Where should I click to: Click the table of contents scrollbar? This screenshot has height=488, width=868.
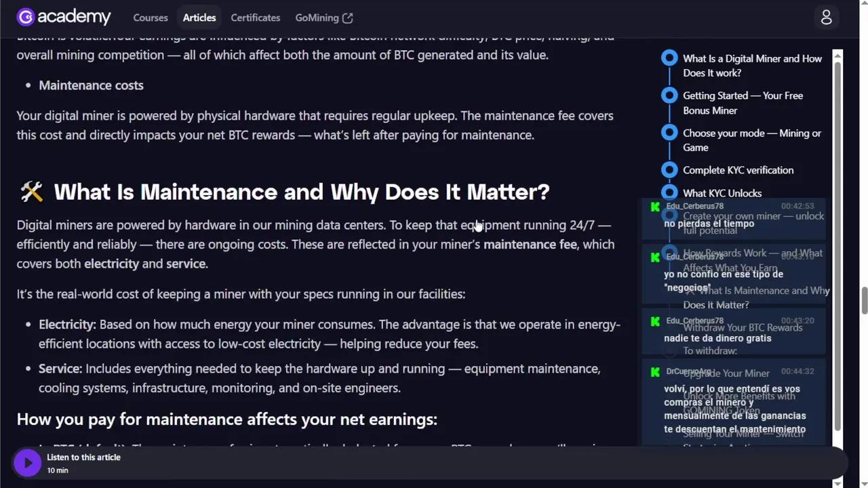(837, 244)
